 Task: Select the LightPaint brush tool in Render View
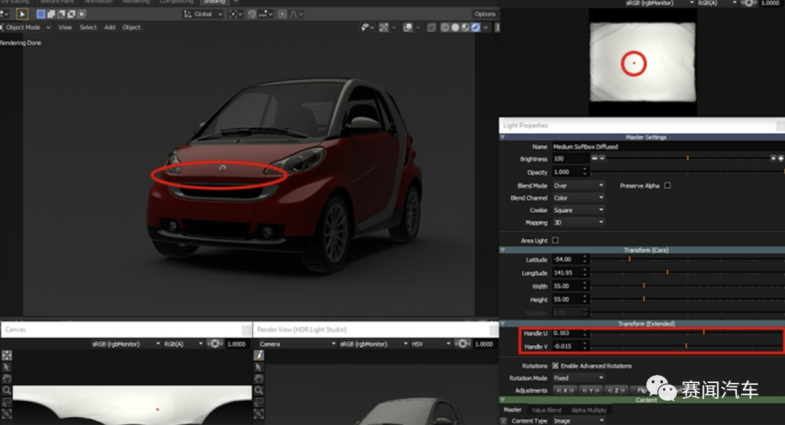pos(259,356)
